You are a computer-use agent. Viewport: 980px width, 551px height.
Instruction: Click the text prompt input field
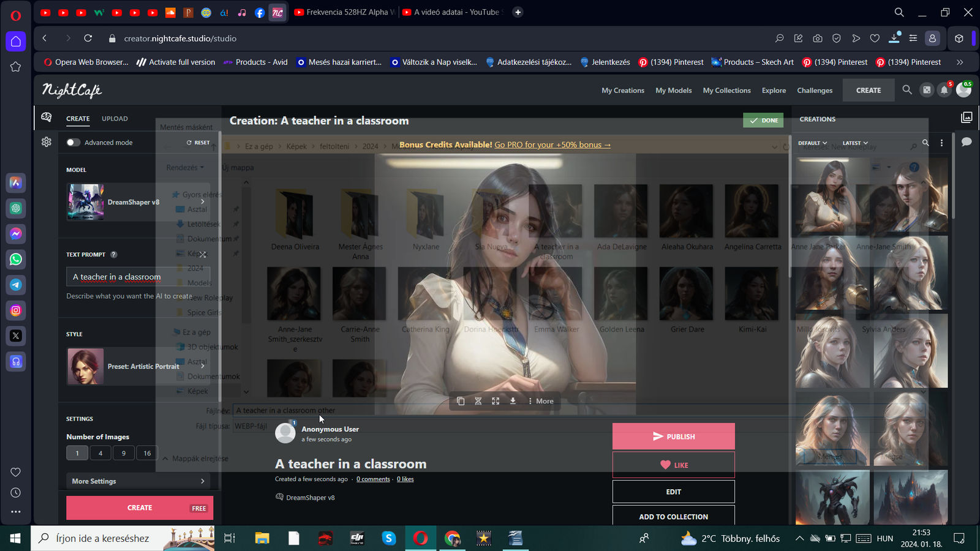(x=138, y=277)
